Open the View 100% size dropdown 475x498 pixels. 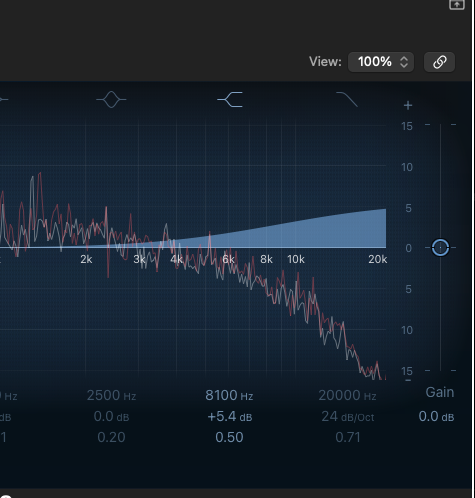(381, 62)
